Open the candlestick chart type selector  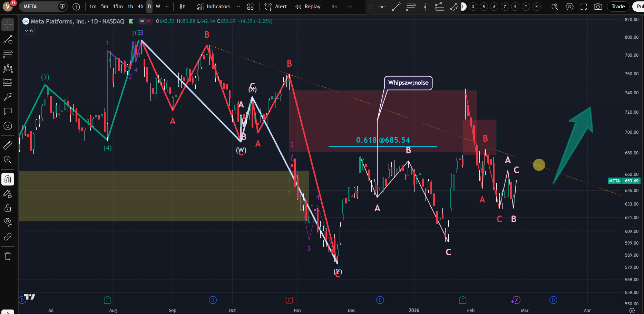click(x=183, y=7)
